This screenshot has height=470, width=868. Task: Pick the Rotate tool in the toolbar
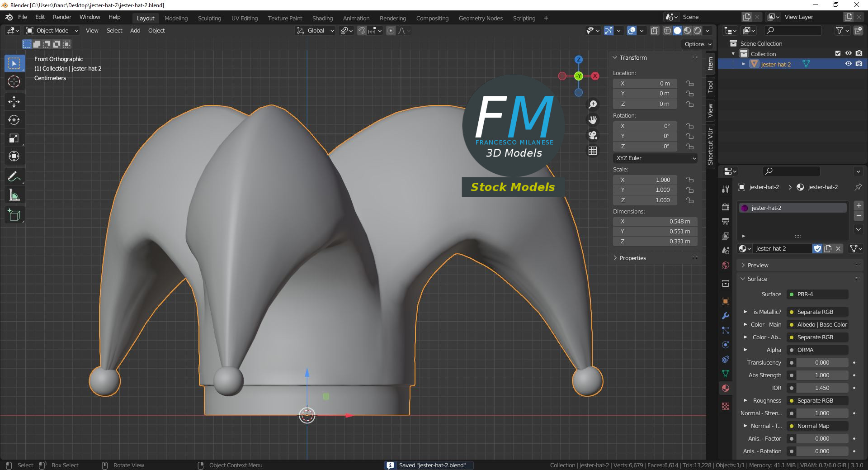point(14,120)
